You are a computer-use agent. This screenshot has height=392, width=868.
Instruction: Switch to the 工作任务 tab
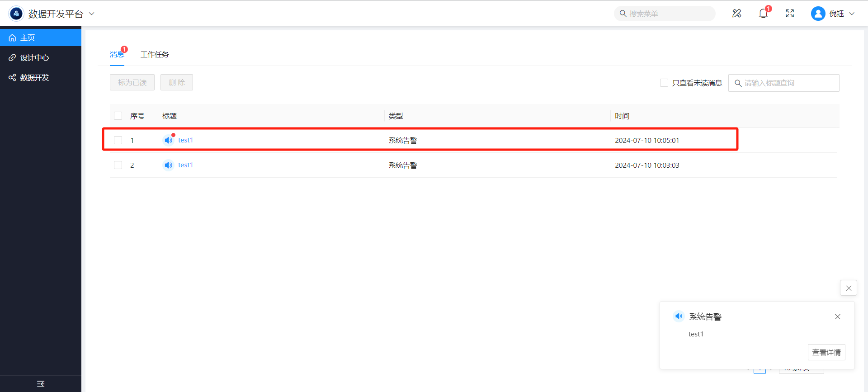click(155, 55)
